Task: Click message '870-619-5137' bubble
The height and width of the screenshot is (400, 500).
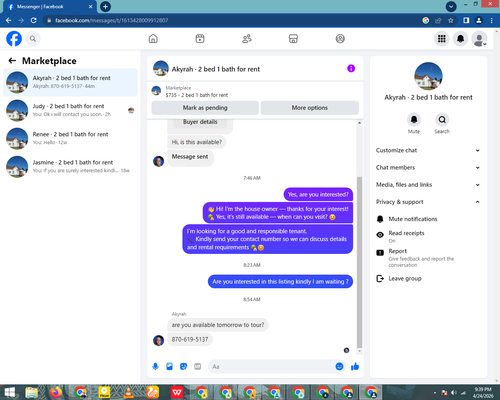Action: coord(190,339)
